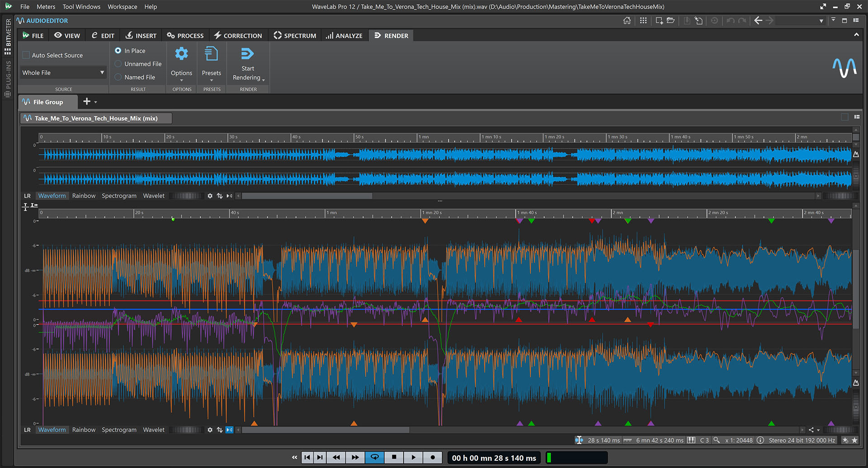The image size is (868, 468).
Task: Open the File menu
Action: tap(25, 7)
